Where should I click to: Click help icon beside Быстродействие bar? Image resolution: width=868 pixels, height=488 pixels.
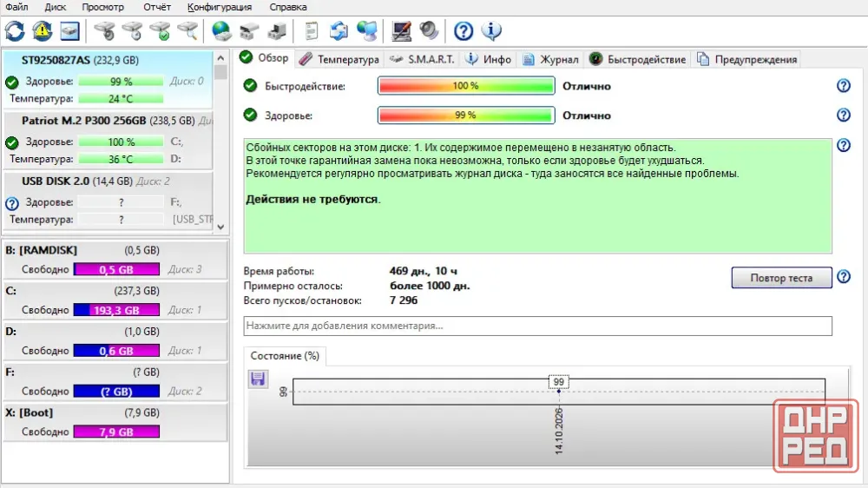coord(843,86)
